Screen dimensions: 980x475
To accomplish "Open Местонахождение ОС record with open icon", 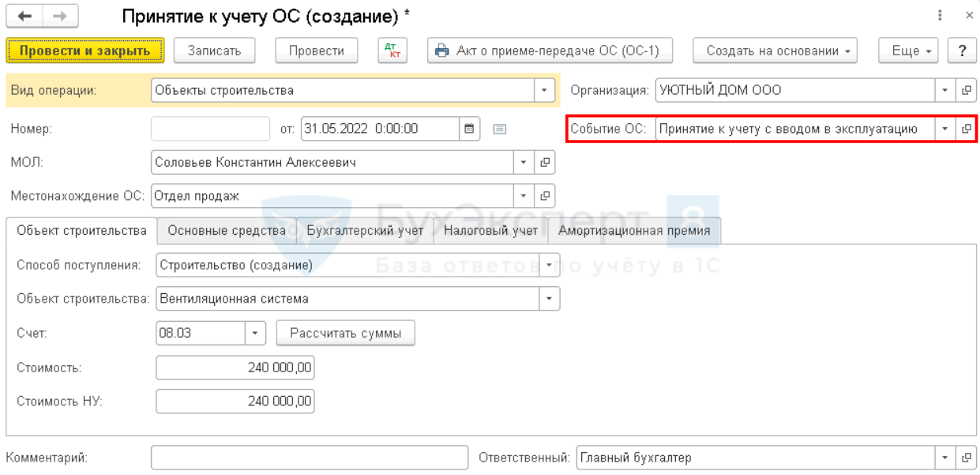I will [544, 195].
